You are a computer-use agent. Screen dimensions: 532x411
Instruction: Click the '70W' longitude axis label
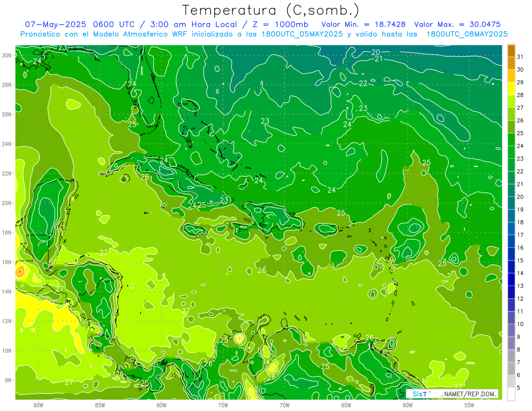tap(285, 405)
